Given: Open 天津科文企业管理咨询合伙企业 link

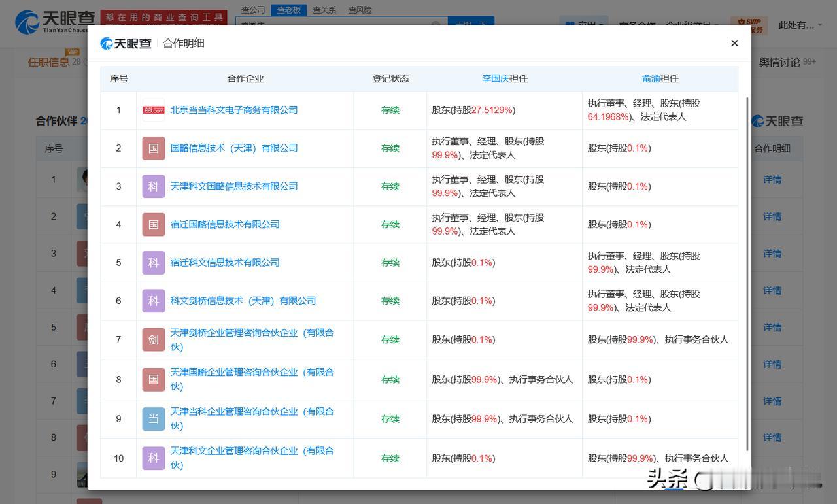Looking at the screenshot, I should point(252,458).
